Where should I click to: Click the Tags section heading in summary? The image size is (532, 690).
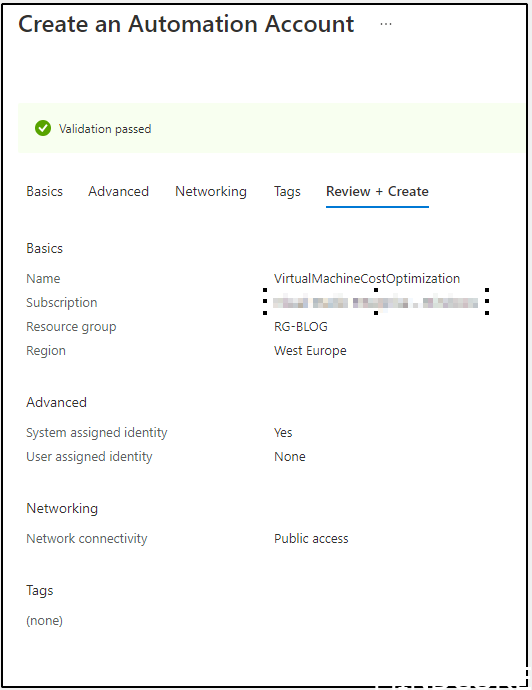pyautogui.click(x=40, y=591)
